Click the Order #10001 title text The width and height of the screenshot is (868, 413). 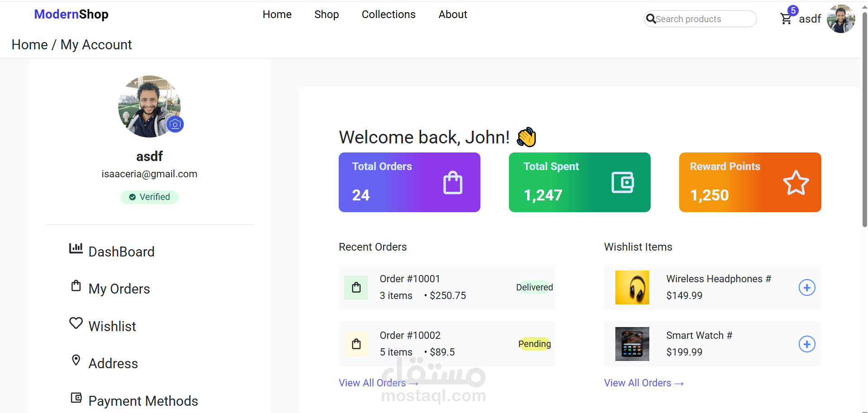pos(410,279)
